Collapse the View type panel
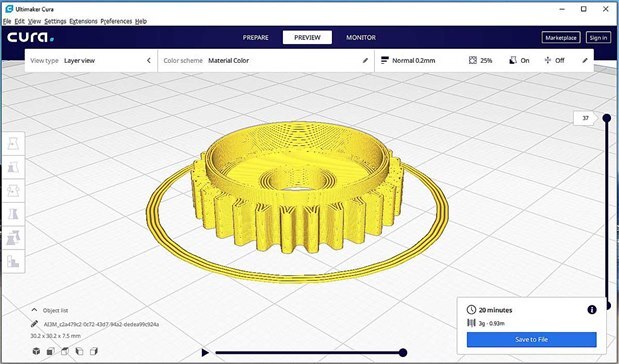The image size is (619, 364). (149, 60)
